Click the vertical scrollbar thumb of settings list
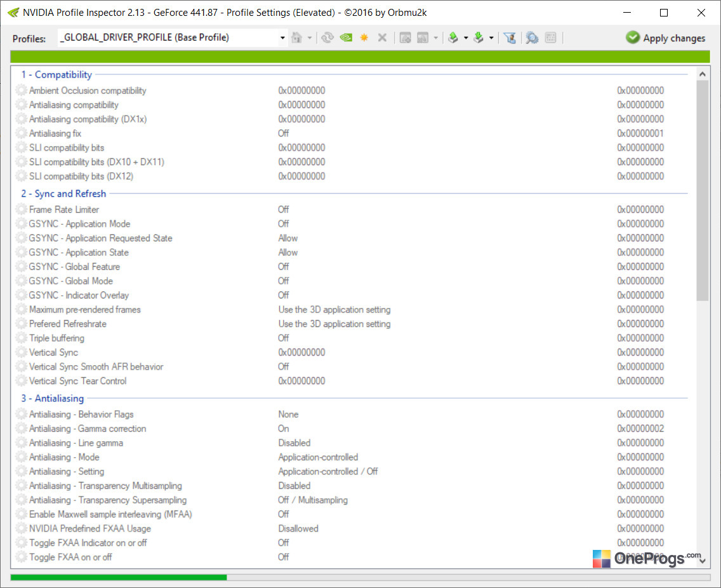Screen dimensions: 721x588 [x=702, y=190]
